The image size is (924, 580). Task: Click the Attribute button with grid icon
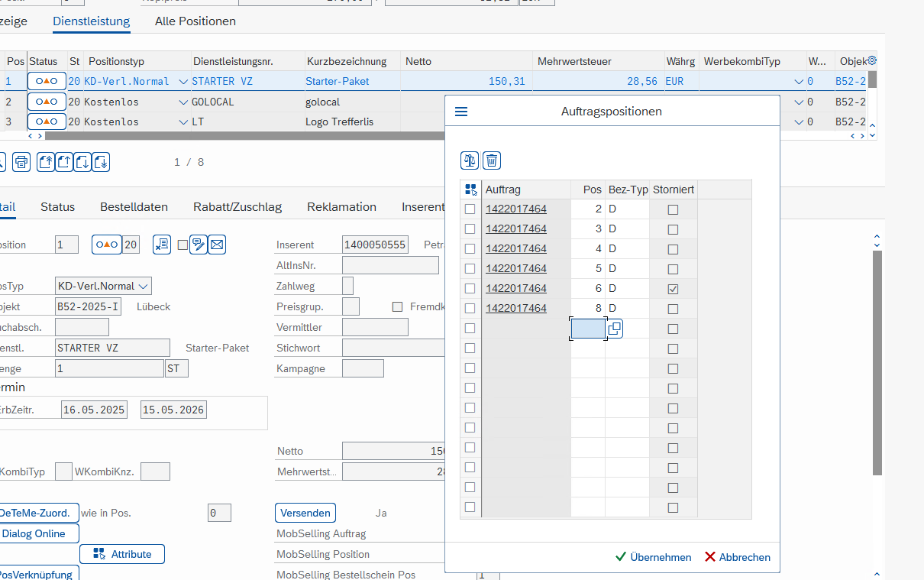coord(122,554)
